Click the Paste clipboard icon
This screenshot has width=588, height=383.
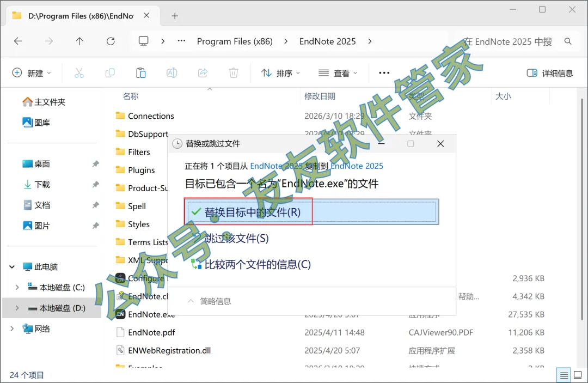[141, 73]
